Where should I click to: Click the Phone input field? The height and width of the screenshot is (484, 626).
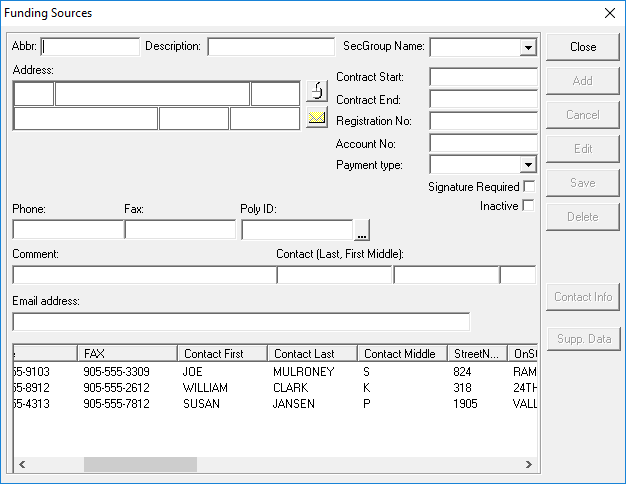pos(68,230)
